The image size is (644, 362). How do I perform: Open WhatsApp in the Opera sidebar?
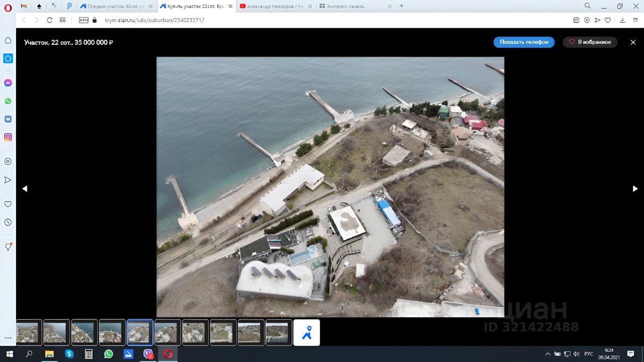(x=8, y=101)
